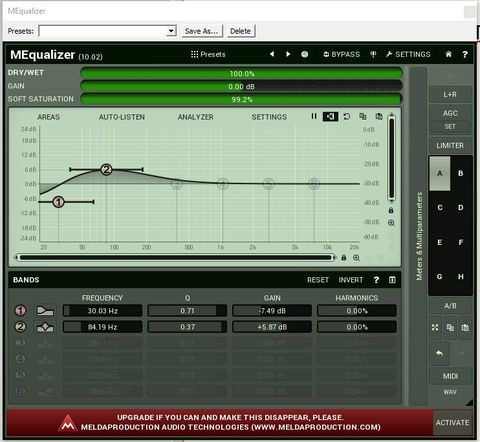Reset graph with circular arrow icon
Screen dimensions: 480x442
pyautogui.click(x=347, y=116)
